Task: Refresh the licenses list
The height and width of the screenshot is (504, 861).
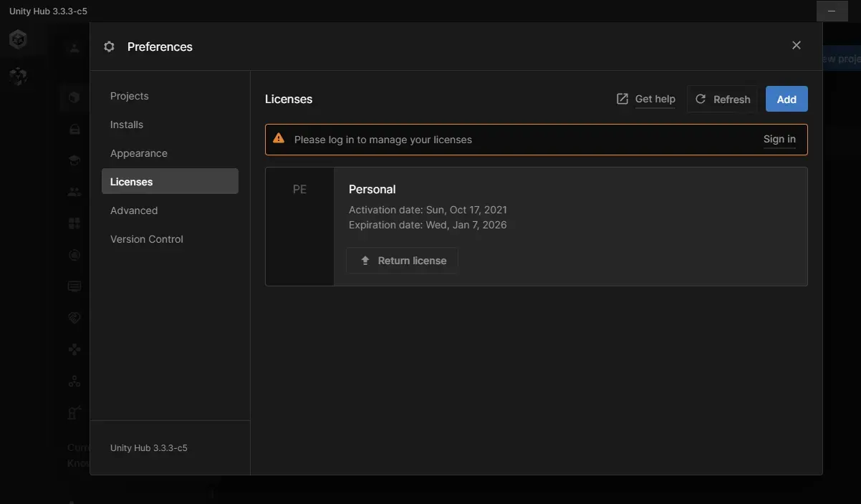Action: click(x=723, y=99)
